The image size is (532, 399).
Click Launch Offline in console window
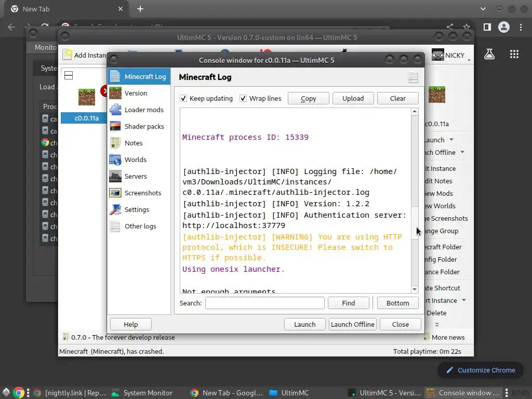pos(353,324)
